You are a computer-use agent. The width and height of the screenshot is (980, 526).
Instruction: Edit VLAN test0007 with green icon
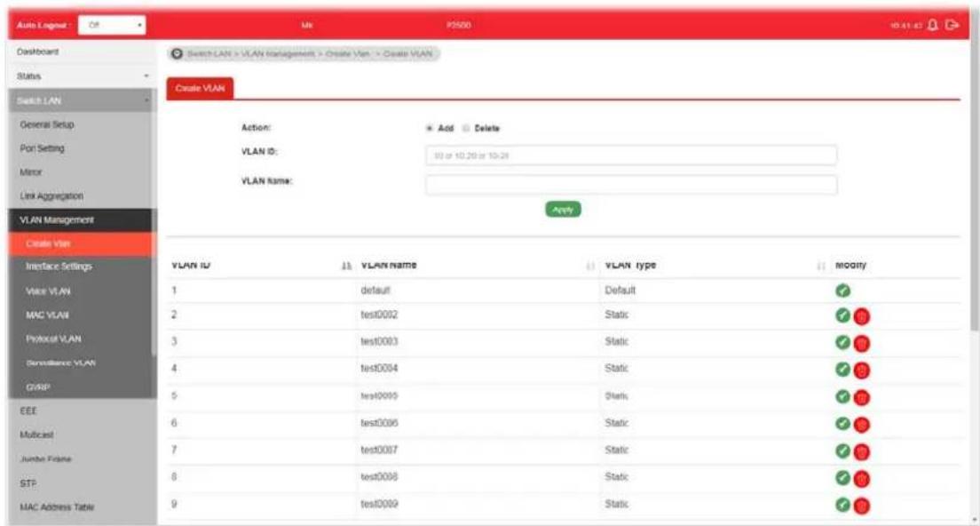pyautogui.click(x=842, y=450)
